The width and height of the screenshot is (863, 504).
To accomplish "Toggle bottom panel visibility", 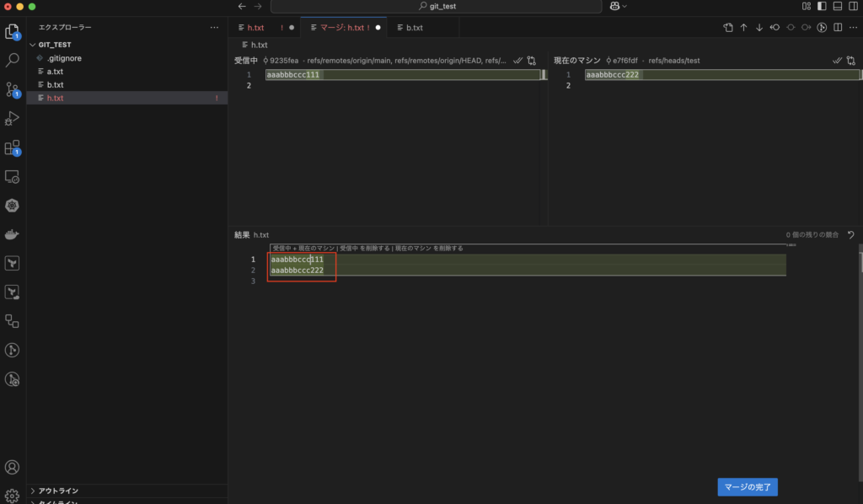I will pos(837,6).
